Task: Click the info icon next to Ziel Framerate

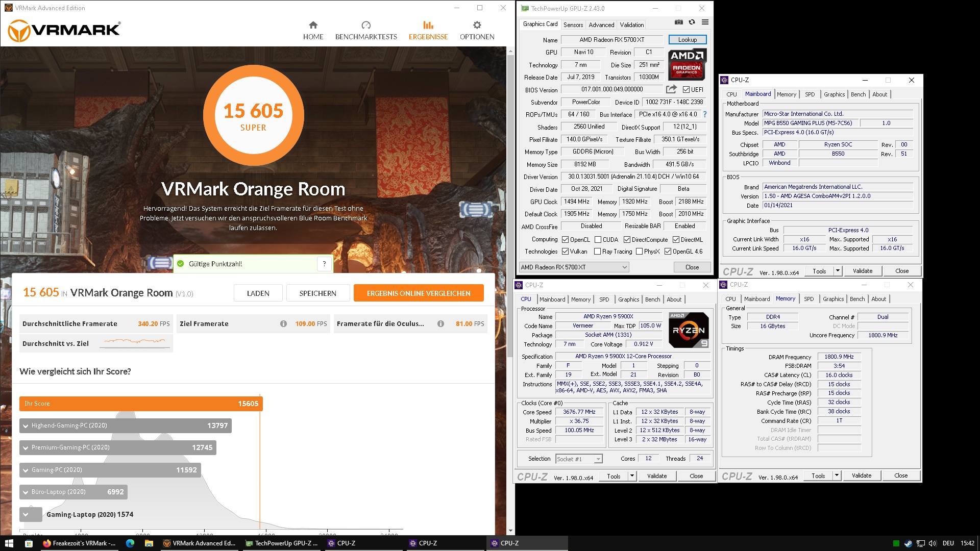Action: [283, 324]
